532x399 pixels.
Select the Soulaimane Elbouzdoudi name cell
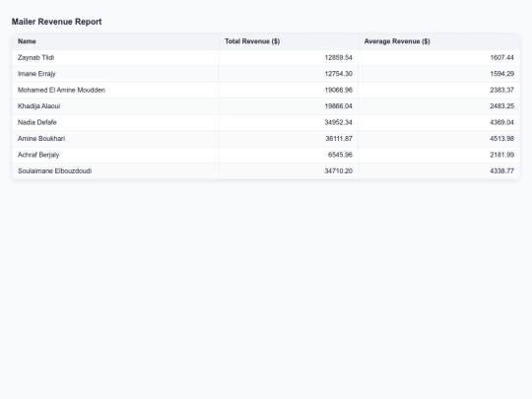point(115,171)
